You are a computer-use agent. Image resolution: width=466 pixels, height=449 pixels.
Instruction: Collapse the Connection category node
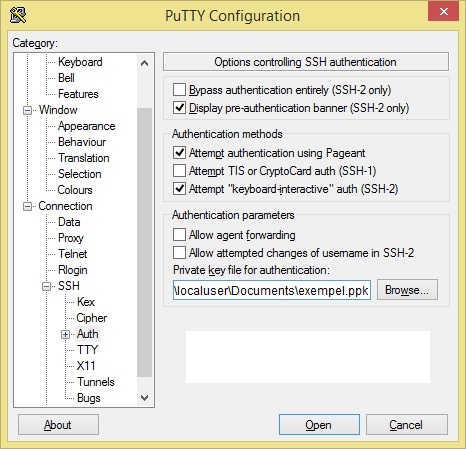coord(27,206)
